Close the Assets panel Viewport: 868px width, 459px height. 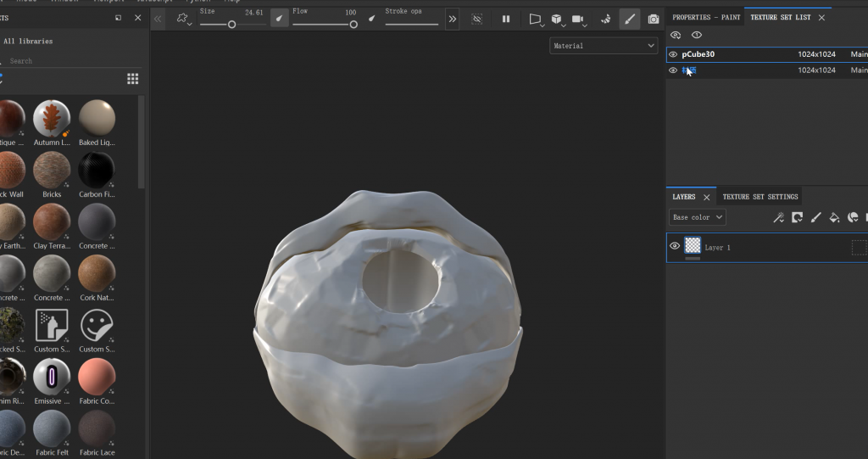point(138,18)
